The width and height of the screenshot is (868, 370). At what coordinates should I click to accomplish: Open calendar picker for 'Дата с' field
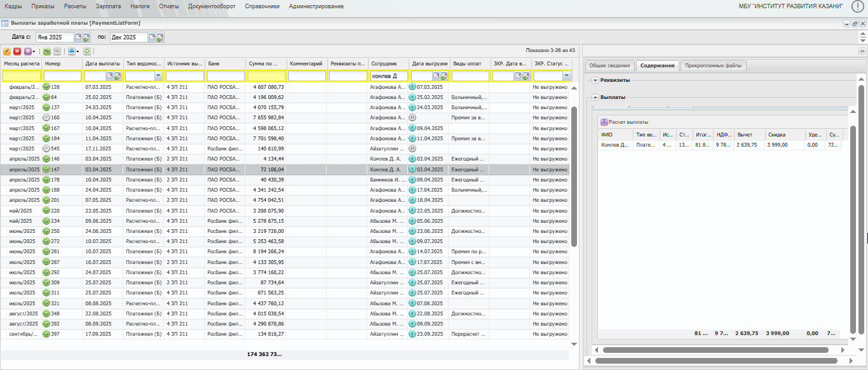(x=79, y=37)
